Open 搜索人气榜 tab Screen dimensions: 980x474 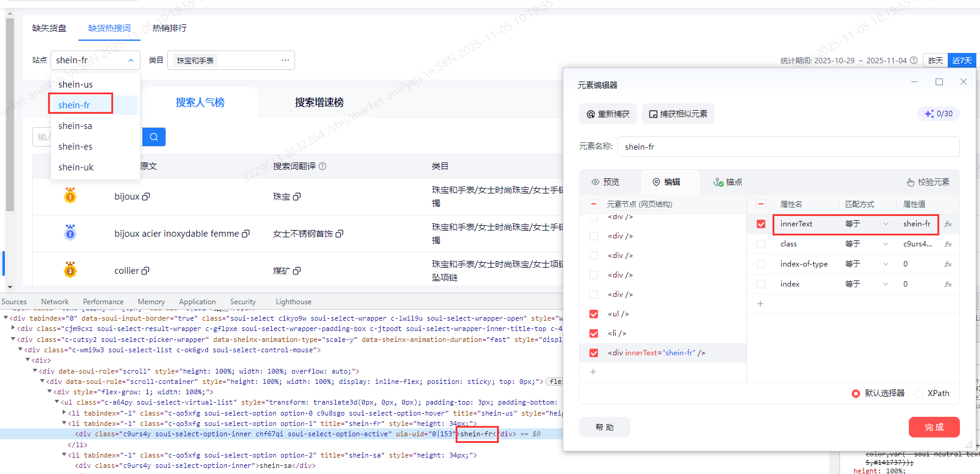coord(200,102)
